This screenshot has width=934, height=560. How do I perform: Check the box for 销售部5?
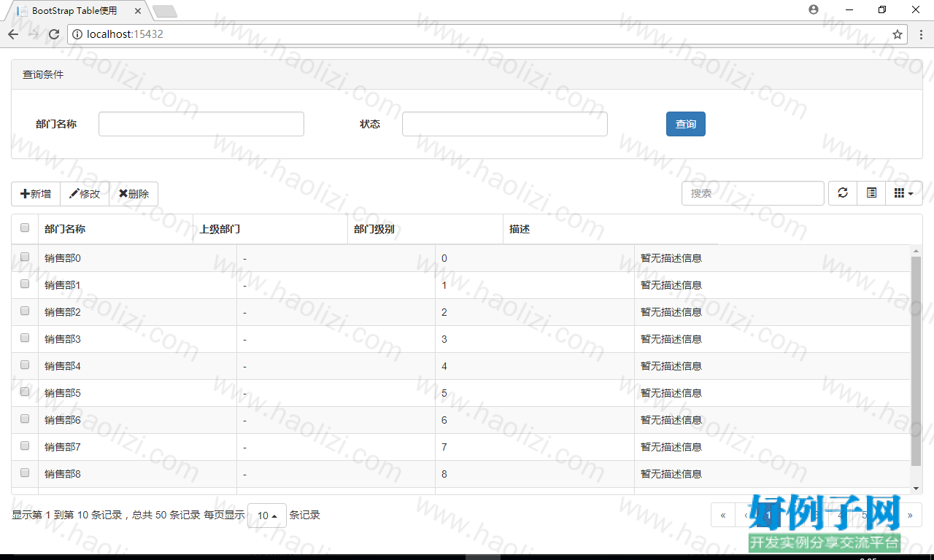(x=25, y=392)
